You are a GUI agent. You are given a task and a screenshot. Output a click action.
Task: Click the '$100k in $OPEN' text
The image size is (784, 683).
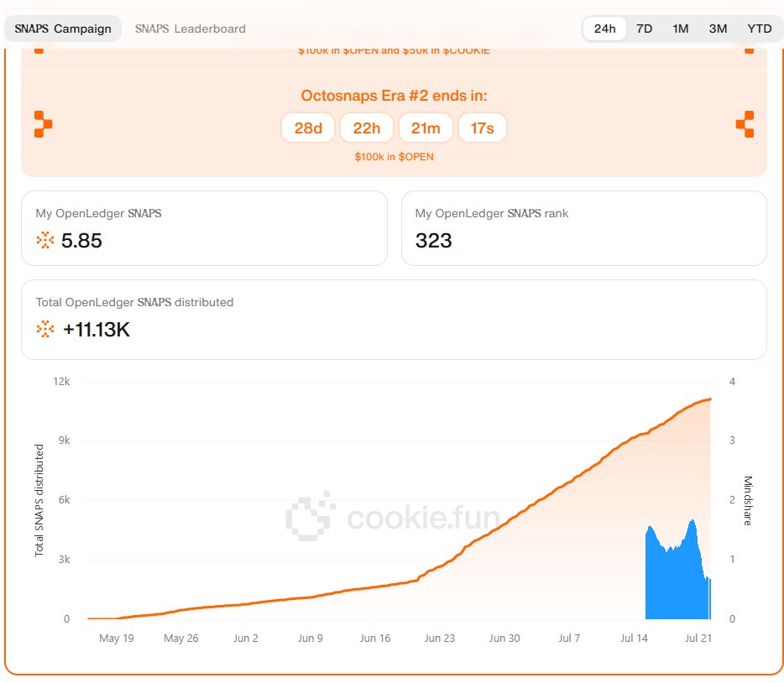point(394,157)
